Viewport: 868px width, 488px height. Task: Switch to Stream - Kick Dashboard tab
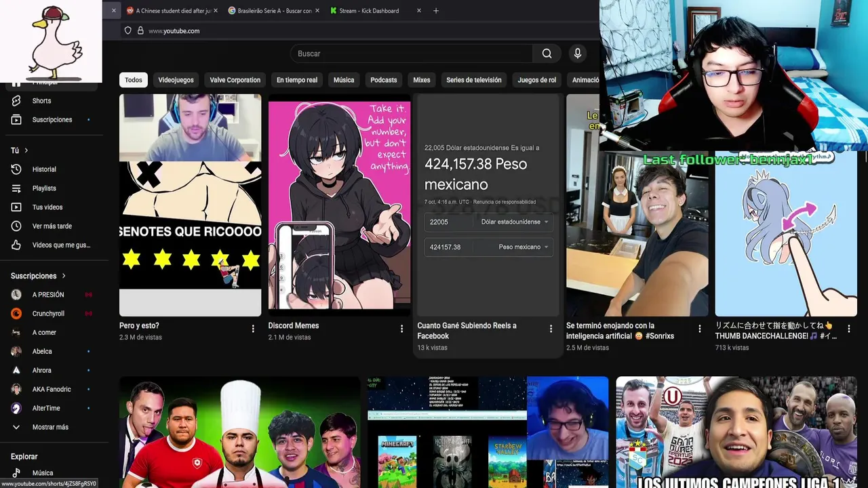click(370, 11)
